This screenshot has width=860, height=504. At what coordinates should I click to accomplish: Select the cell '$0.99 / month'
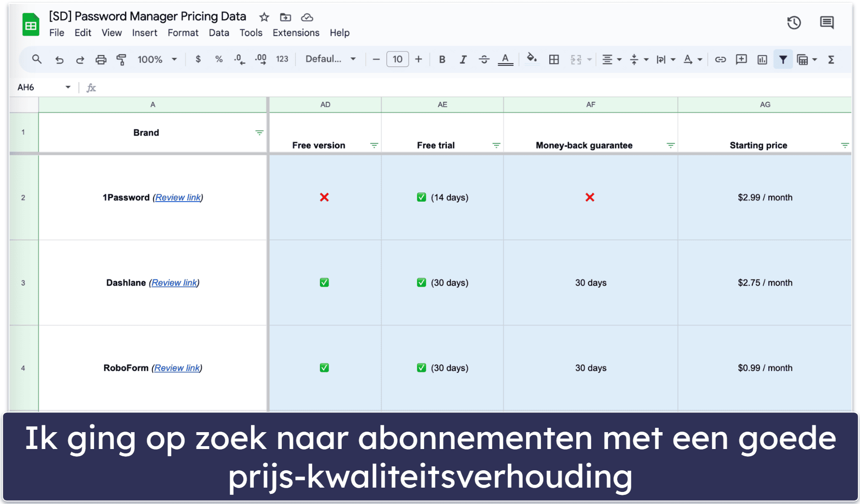click(x=765, y=368)
